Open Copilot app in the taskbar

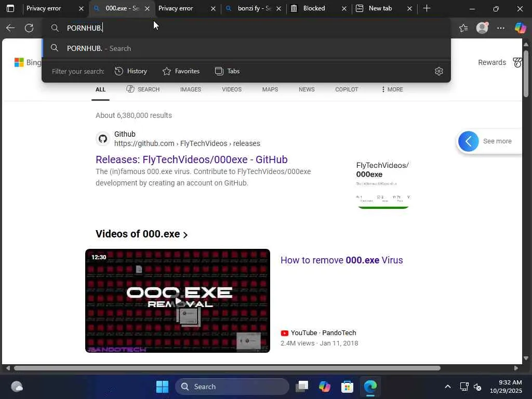(324, 387)
